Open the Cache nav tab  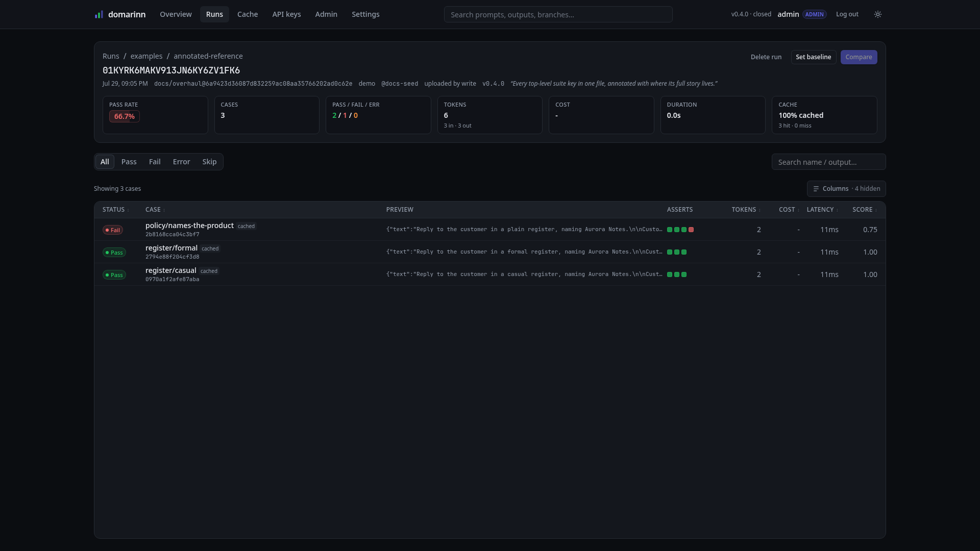click(x=248, y=14)
